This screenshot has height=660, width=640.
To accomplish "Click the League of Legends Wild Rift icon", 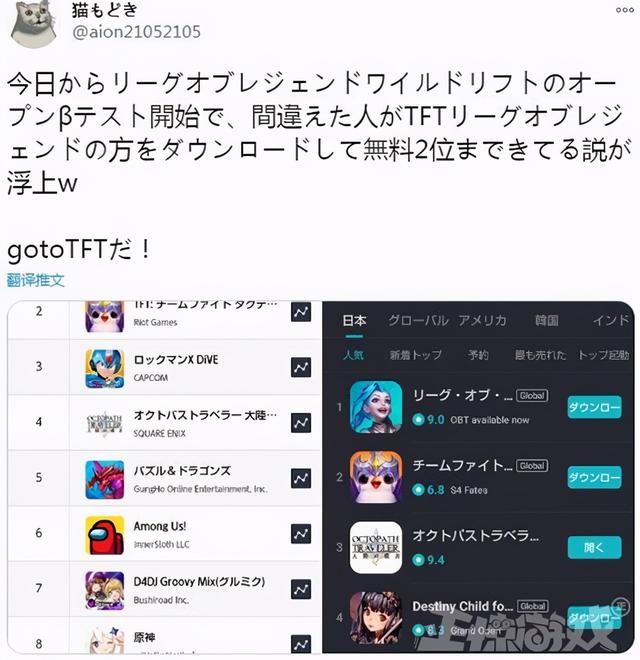I will click(376, 407).
